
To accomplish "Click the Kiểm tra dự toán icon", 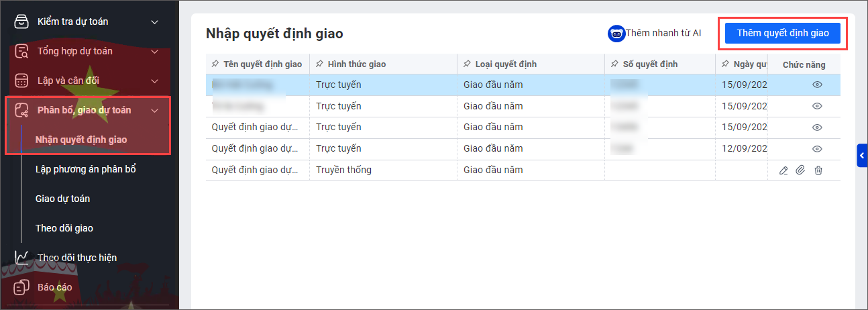I will pos(22,21).
